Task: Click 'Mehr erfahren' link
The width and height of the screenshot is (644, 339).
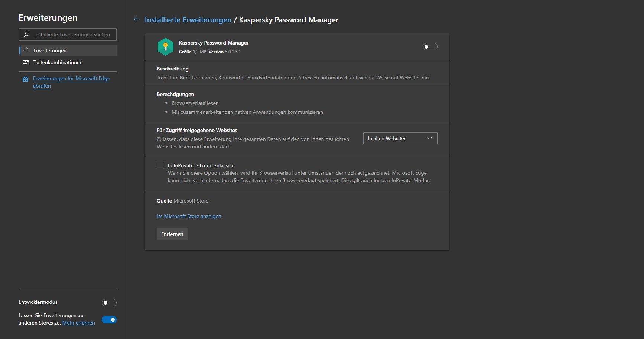Action: click(78, 323)
